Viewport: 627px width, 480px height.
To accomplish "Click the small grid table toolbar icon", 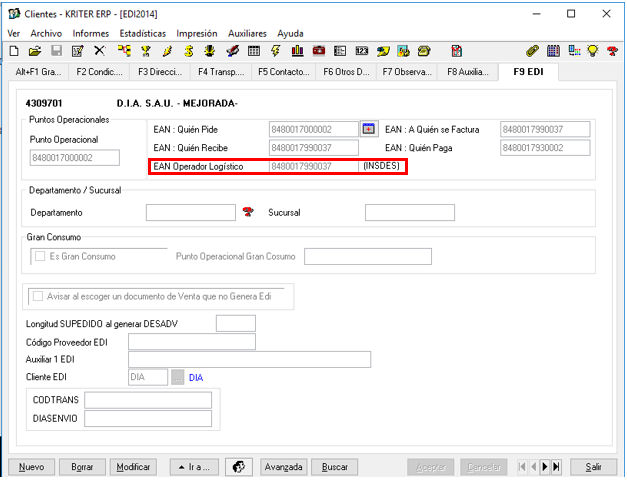I will click(254, 51).
